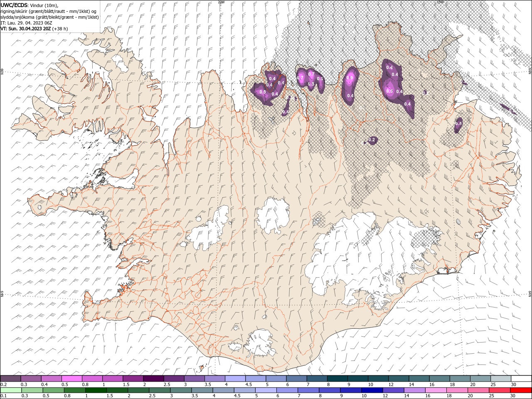Click the 'VT: Sun. 30.04.2023 20Z (+38 h)' line
Viewport: 532px width, 399px height.
pyautogui.click(x=34, y=29)
